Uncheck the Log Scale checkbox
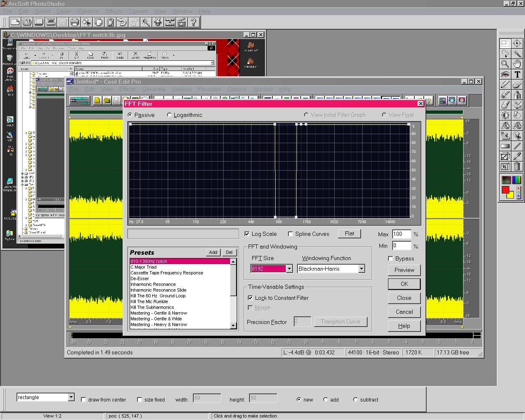This screenshot has width=525, height=420. pos(247,234)
